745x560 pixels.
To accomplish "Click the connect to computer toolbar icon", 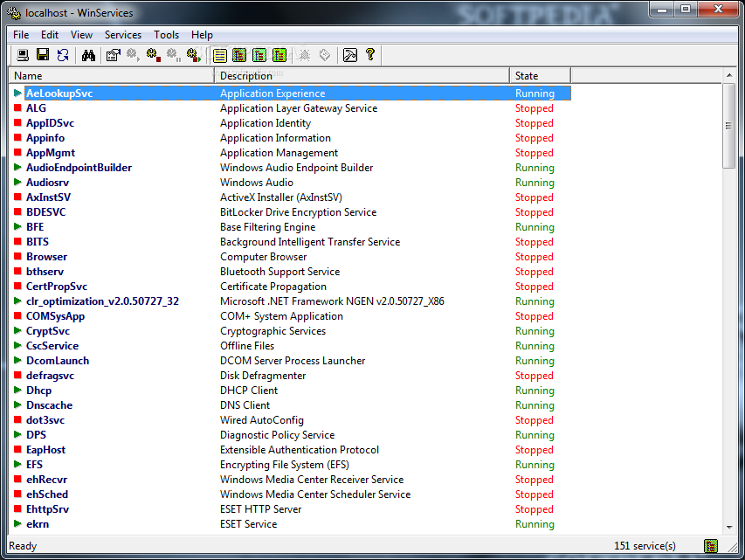I will pyautogui.click(x=23, y=55).
